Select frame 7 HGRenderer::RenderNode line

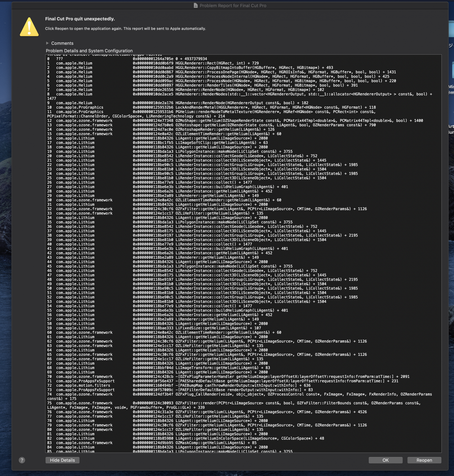click(185, 90)
